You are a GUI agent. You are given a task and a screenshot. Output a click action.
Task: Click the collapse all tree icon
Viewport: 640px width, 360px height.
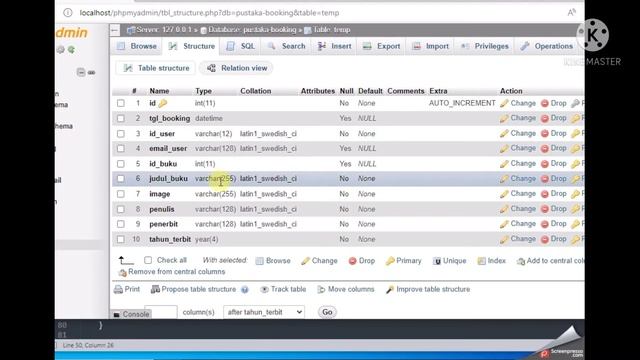click(x=81, y=72)
